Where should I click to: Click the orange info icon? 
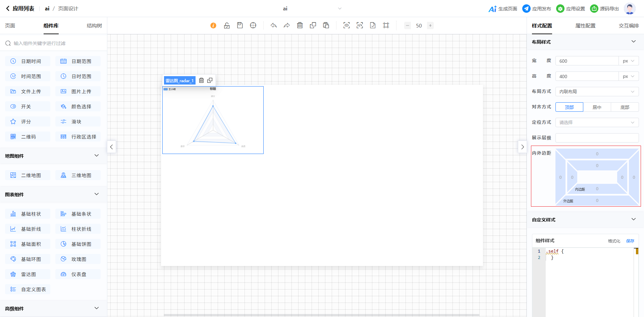[x=213, y=25]
